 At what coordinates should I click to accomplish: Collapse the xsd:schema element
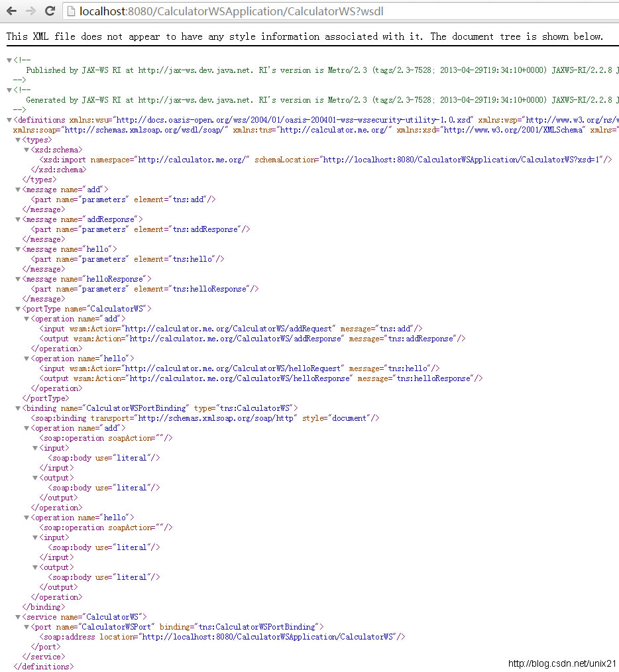[26, 150]
